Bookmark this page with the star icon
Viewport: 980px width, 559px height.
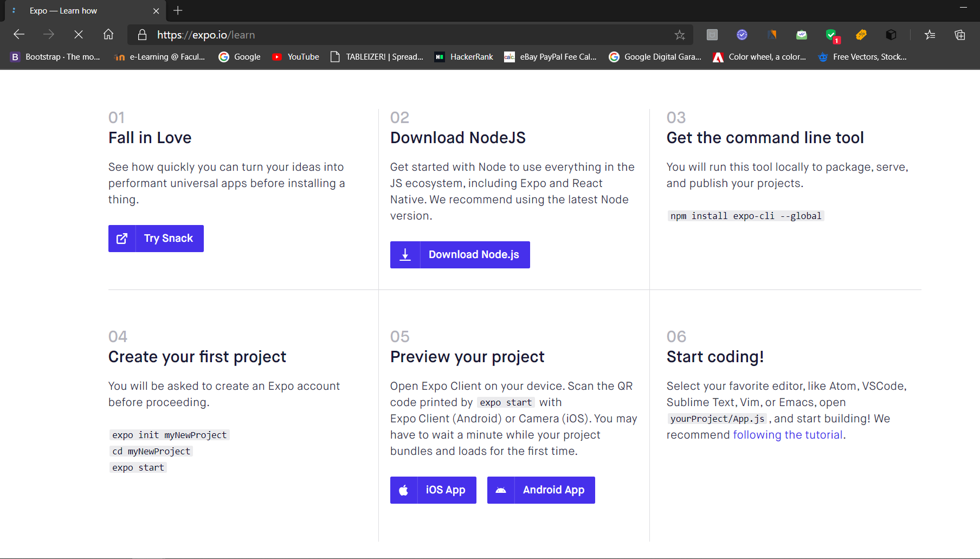[680, 35]
